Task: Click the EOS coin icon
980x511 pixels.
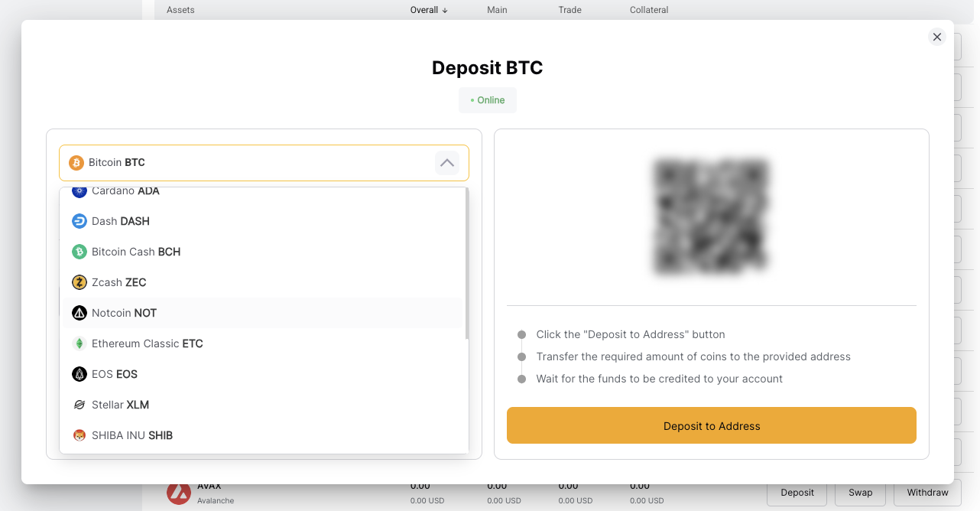Action: [80, 374]
